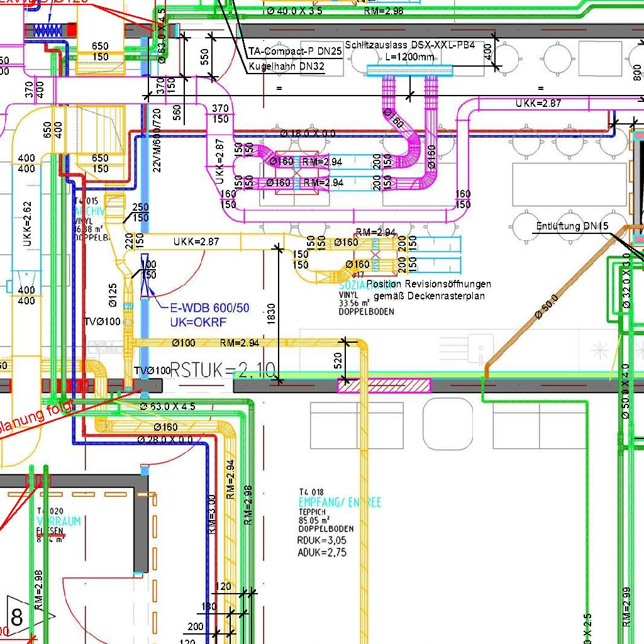Click the Entlüftung DN15 annotation
Screen dimensions: 644x644
tap(572, 226)
